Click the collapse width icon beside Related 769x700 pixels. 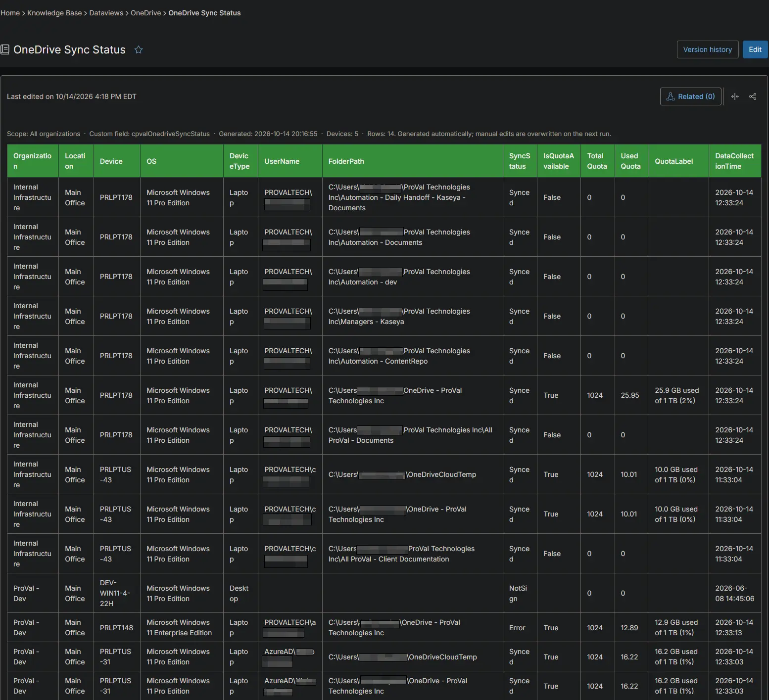pos(735,96)
